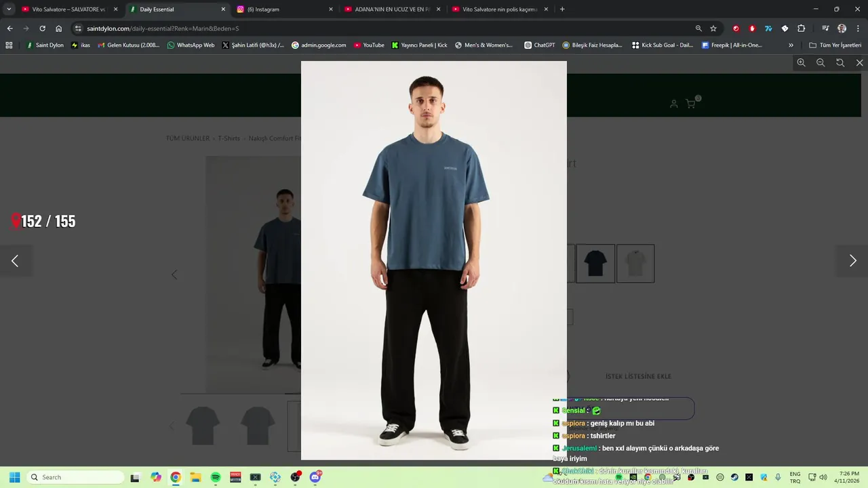The image size is (868, 488).
Task: Open the bookmarks bar apps grid
Action: pyautogui.click(x=9, y=45)
